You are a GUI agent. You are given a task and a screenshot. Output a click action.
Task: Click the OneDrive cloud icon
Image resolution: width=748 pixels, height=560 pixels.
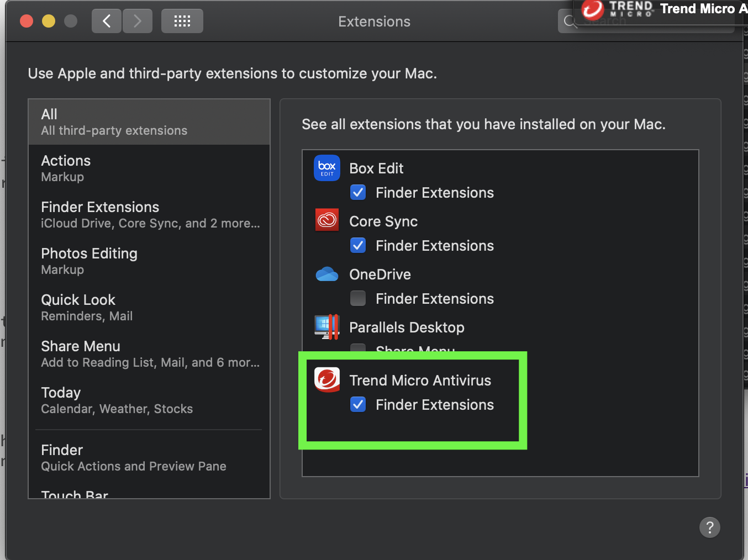point(327,274)
